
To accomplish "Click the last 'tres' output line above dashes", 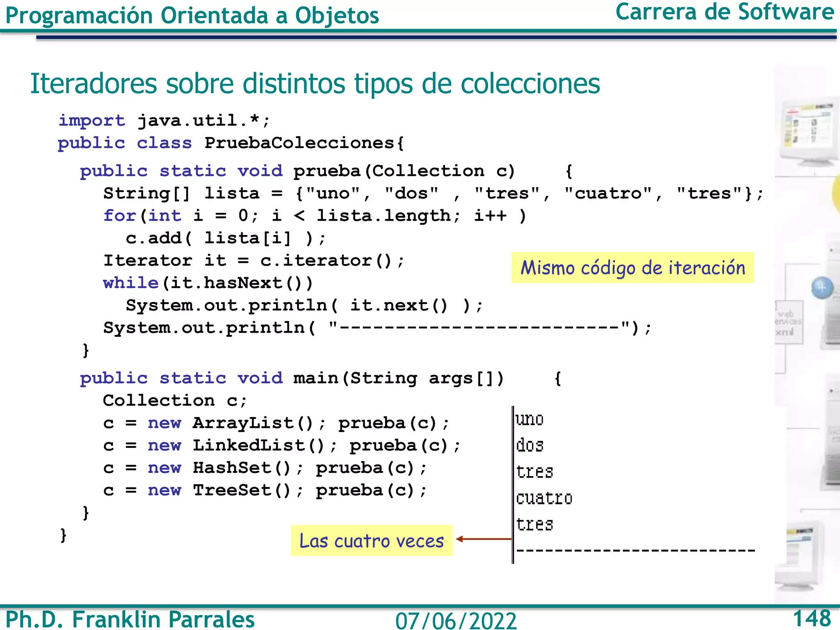I will [x=535, y=525].
